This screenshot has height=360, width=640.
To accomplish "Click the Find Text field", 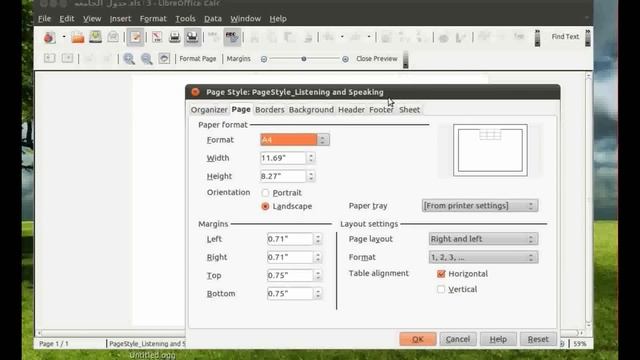I will tap(565, 37).
